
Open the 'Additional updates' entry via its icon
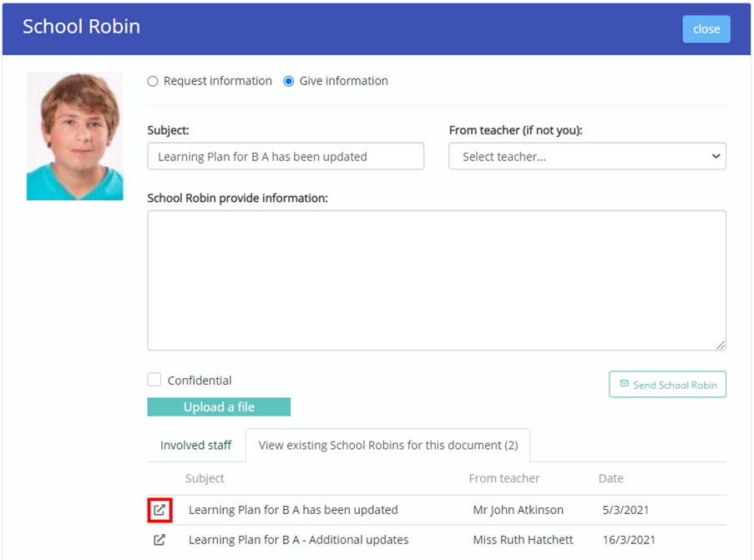[159, 539]
